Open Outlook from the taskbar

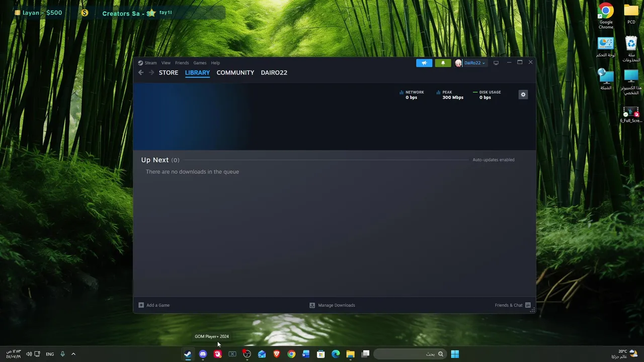point(262,354)
